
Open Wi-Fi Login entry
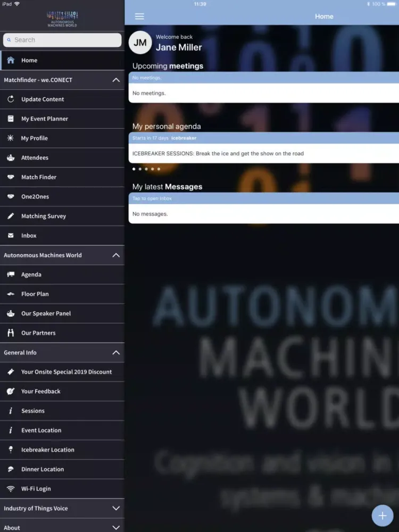coord(62,488)
